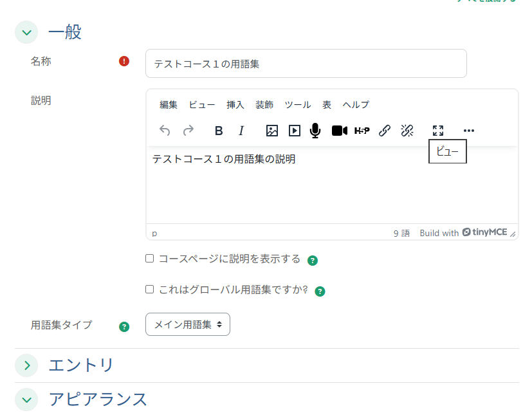Insert H5P content
Screen dimensions: 532x415
tap(362, 131)
